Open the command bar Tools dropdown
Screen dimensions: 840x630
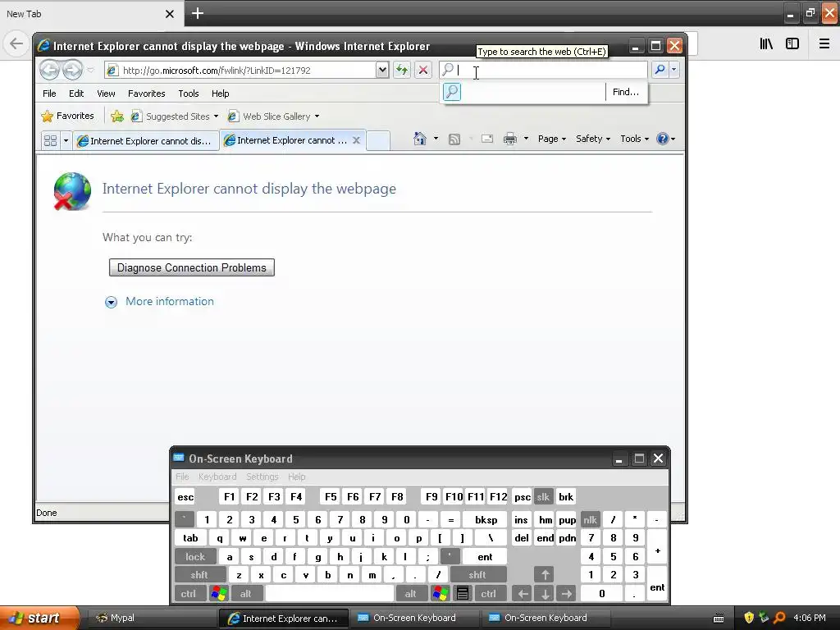pos(634,139)
